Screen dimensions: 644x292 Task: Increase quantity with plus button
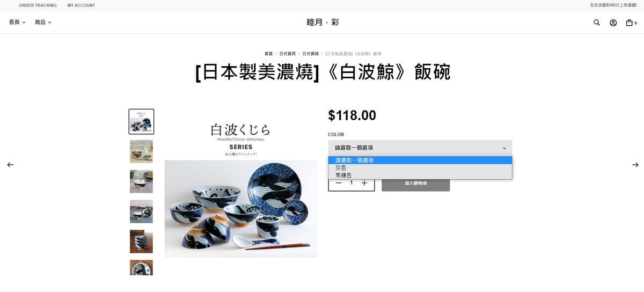(x=364, y=183)
